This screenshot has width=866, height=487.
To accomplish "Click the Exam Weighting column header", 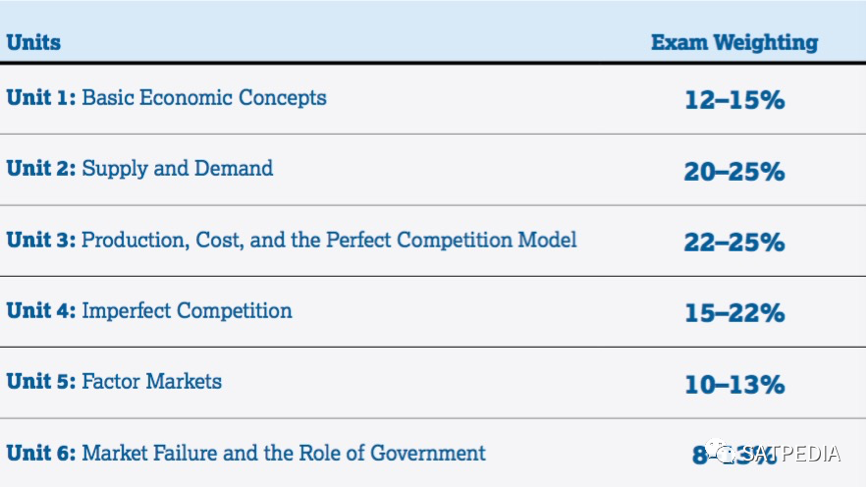I will (x=735, y=43).
